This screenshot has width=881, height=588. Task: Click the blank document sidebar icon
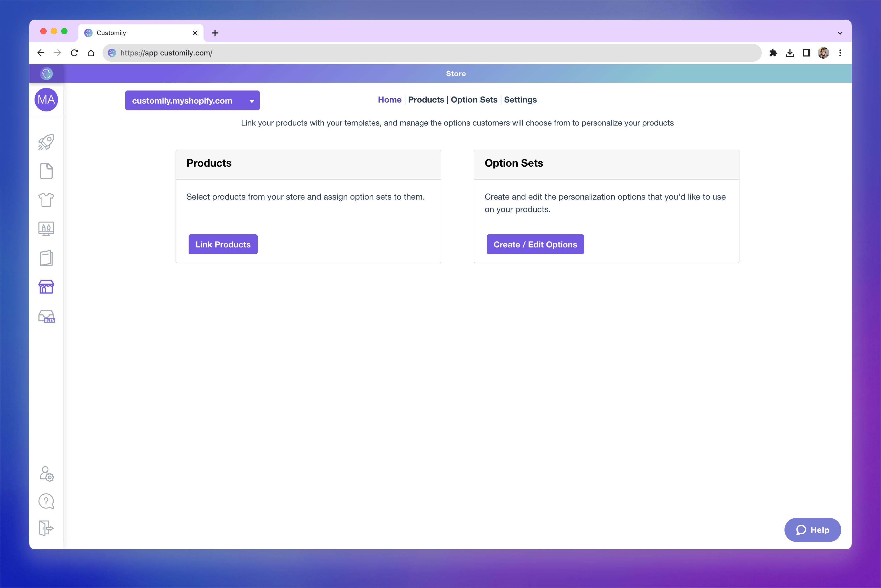[x=46, y=171]
